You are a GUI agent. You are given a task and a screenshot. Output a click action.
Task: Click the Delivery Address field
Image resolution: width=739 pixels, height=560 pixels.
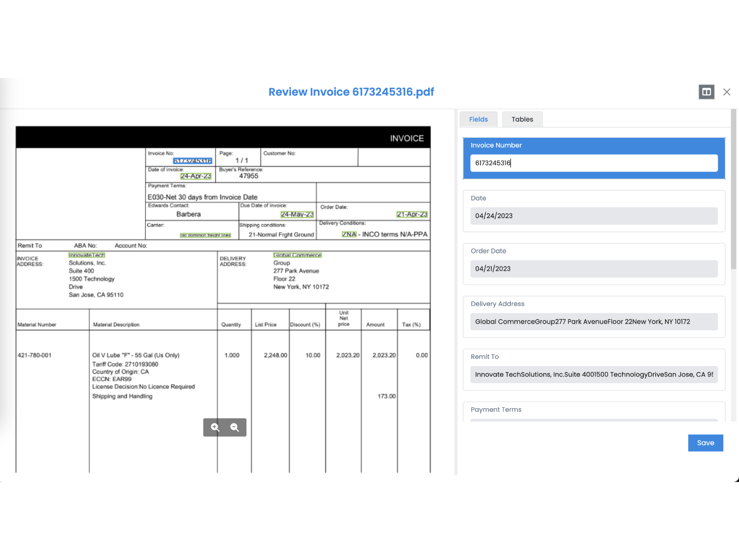[x=594, y=321]
